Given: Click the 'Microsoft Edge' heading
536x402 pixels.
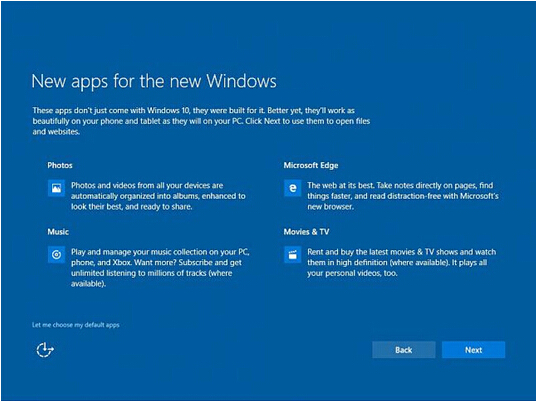Looking at the screenshot, I should click(311, 165).
